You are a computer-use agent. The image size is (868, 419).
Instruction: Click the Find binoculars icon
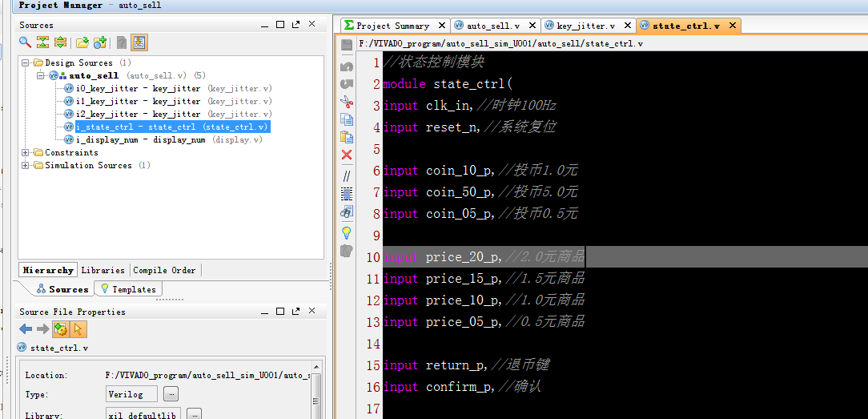(x=347, y=211)
